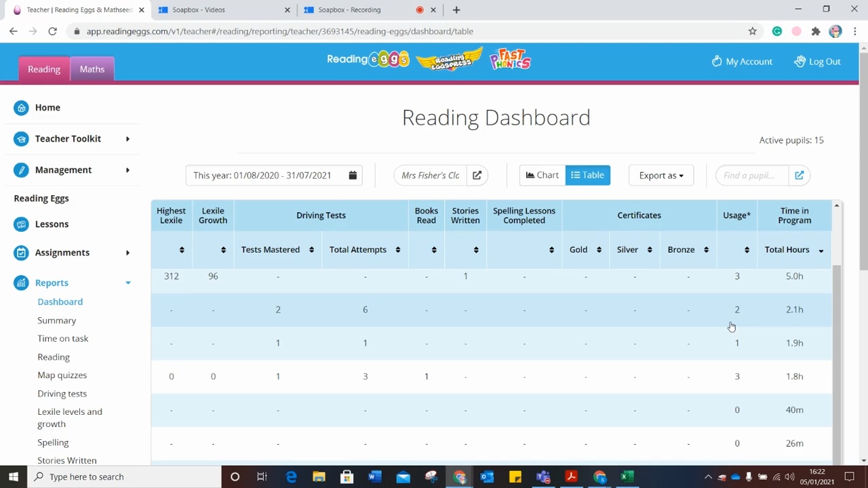Select the Maths tab
868x488 pixels.
(x=92, y=69)
